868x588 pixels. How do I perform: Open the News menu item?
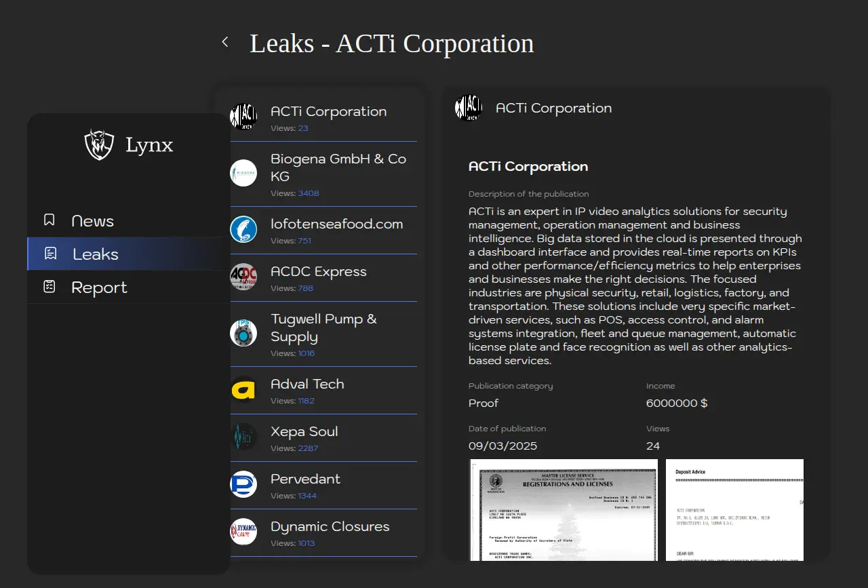[93, 220]
